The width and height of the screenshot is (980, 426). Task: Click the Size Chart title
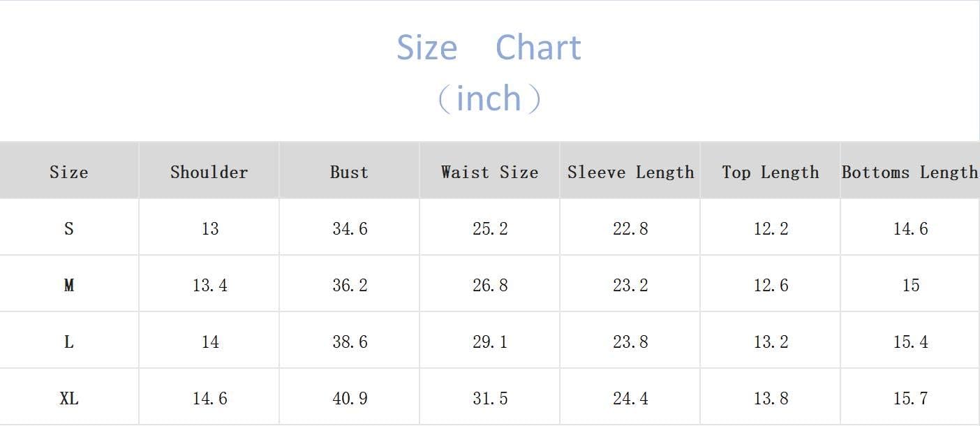[489, 47]
